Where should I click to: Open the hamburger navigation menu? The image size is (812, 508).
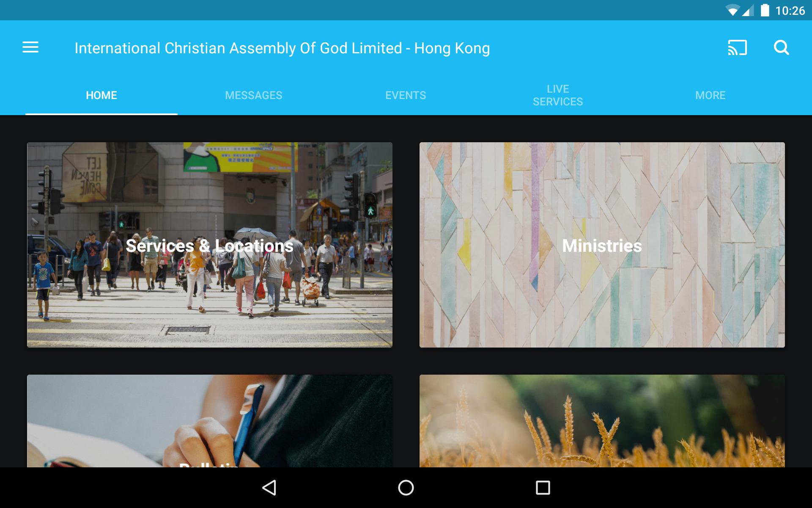point(30,47)
